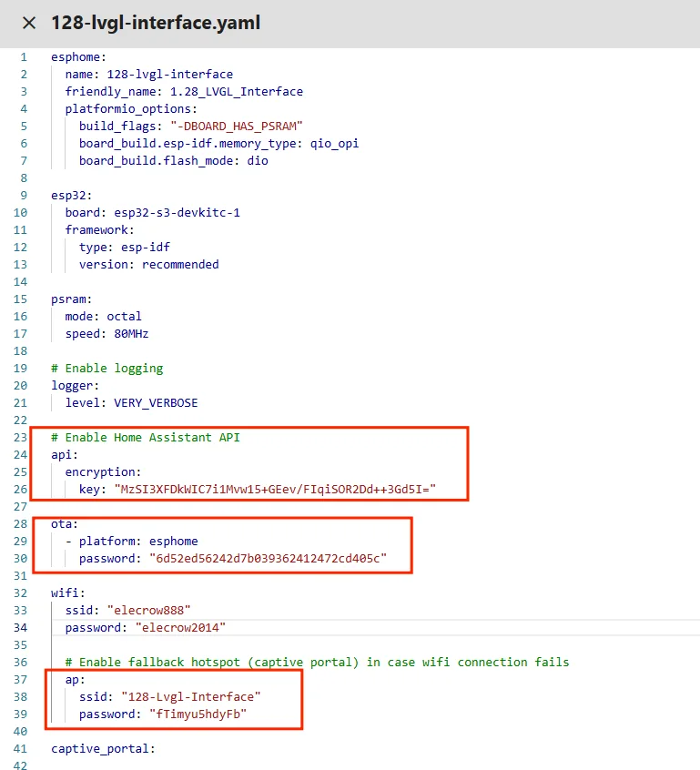Close the 128-lvgl-interface.yaml editor
This screenshot has height=770, width=700.
[29, 23]
